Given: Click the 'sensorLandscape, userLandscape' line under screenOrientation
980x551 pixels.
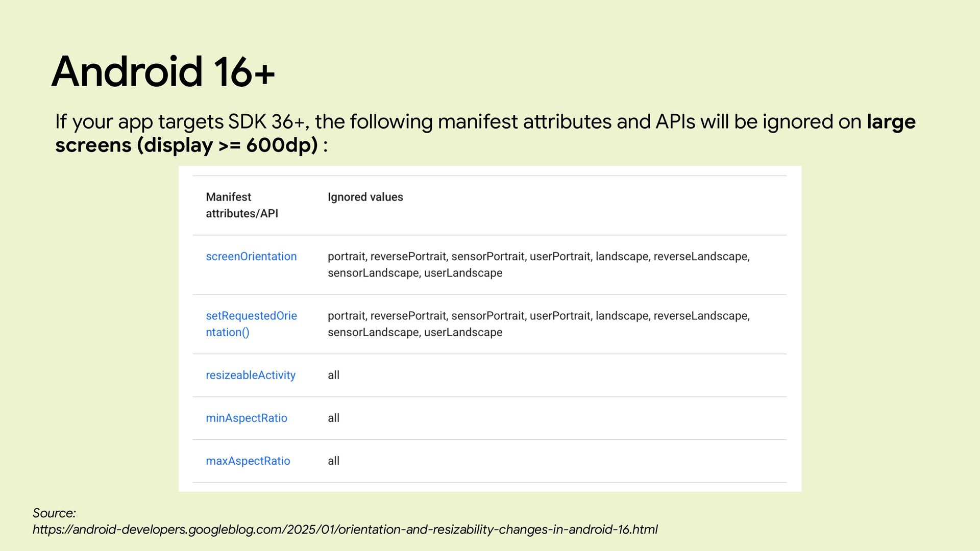Looking at the screenshot, I should pyautogui.click(x=414, y=273).
